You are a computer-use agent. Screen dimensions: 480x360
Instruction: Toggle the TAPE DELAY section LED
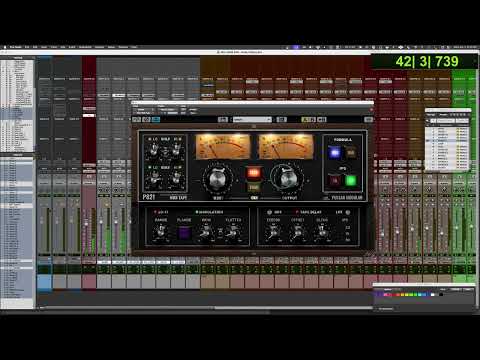tap(297, 212)
